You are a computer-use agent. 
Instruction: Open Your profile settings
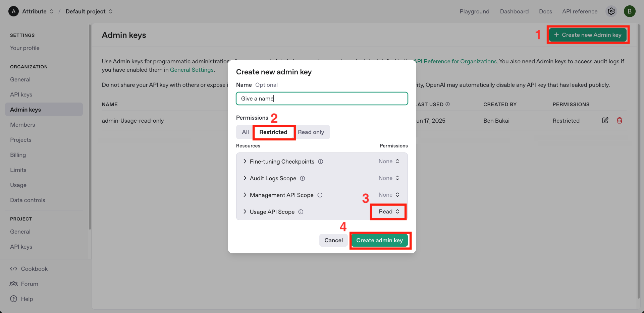25,48
